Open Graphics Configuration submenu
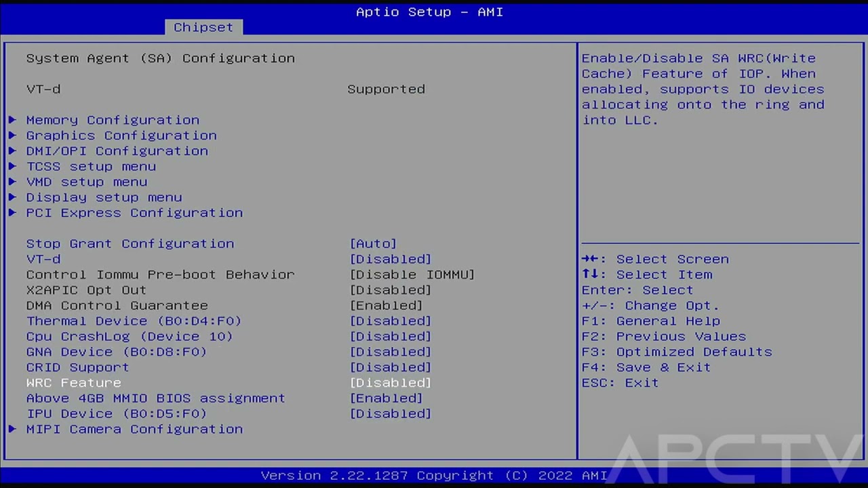Image resolution: width=868 pixels, height=488 pixels. point(121,136)
